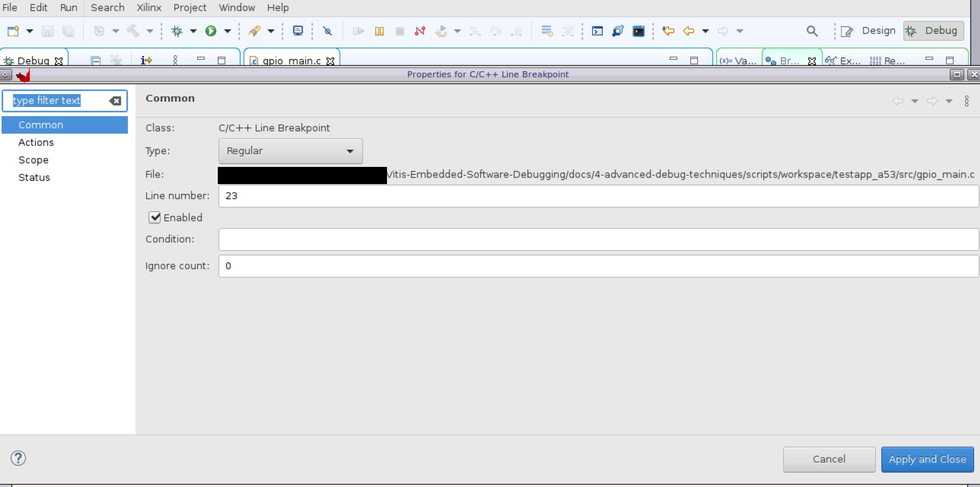980x487 pixels.
Task: Select the Expressions view tab
Action: [x=843, y=60]
